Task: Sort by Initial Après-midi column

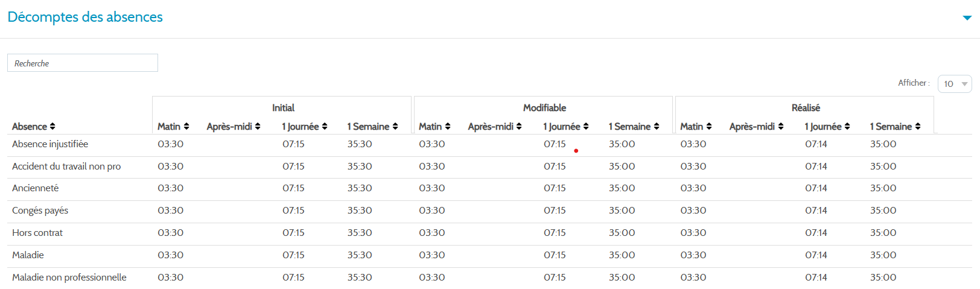Action: pos(234,126)
